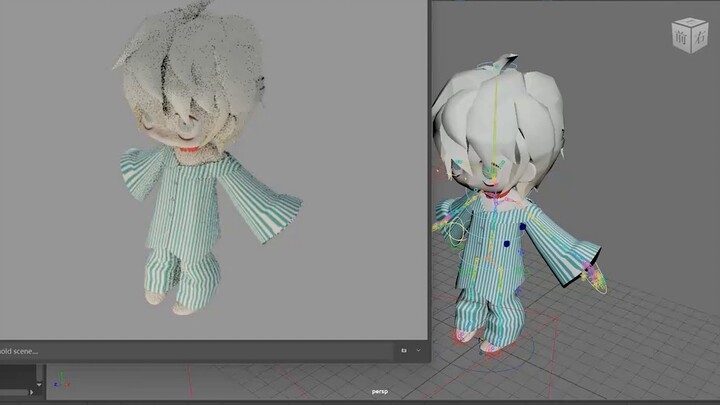Click the top face of the ViewCube

(690, 23)
